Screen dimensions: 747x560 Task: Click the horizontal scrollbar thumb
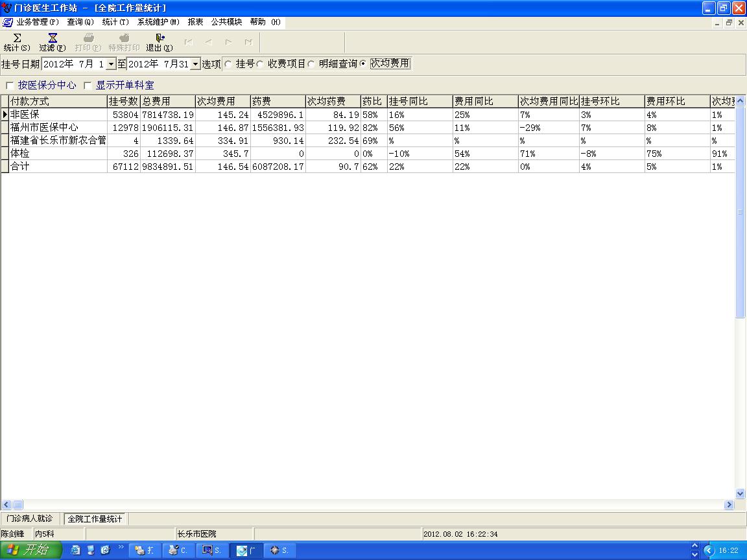(x=17, y=504)
